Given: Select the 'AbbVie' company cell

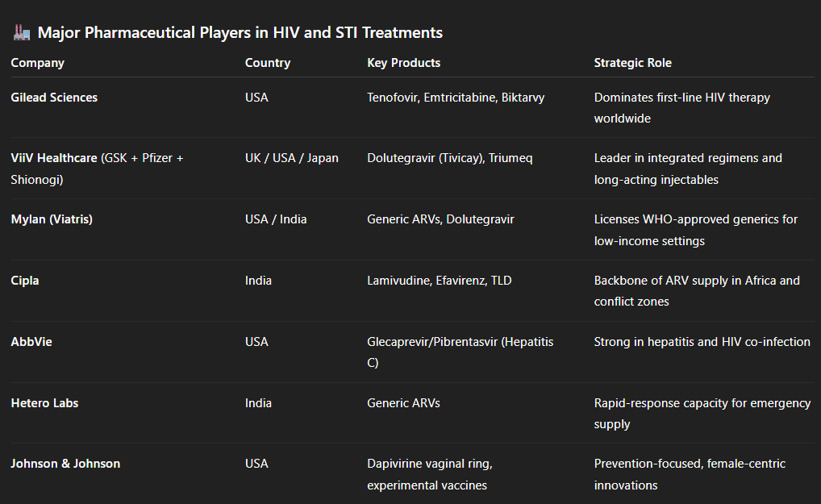Looking at the screenshot, I should point(31,342).
